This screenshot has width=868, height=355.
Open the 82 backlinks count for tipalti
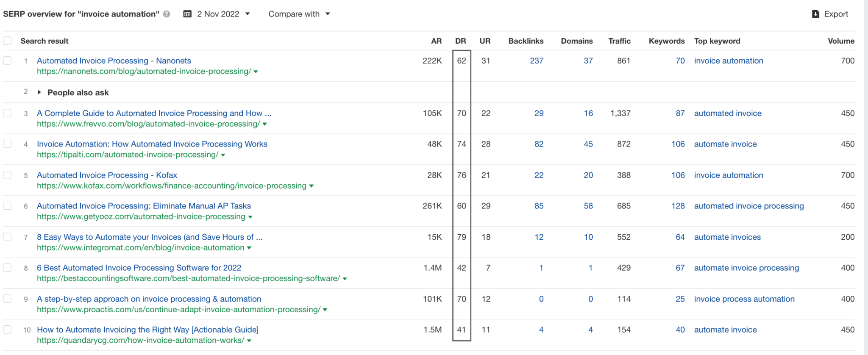tap(539, 144)
